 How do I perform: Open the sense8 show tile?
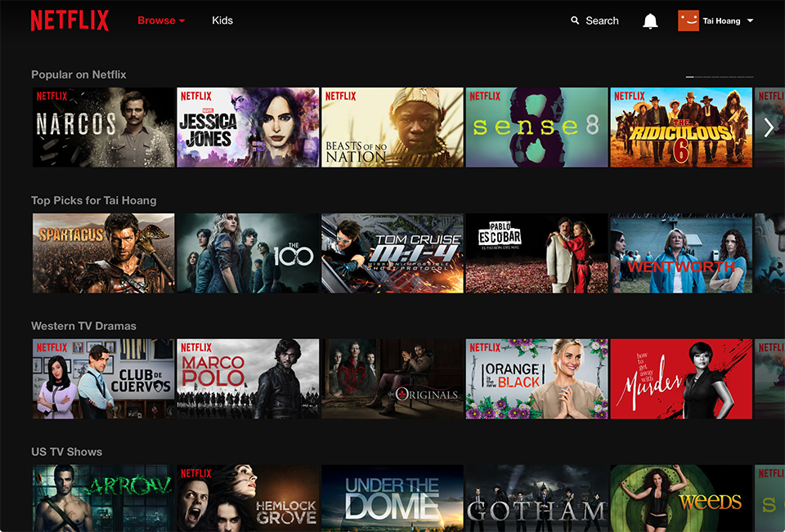(536, 127)
